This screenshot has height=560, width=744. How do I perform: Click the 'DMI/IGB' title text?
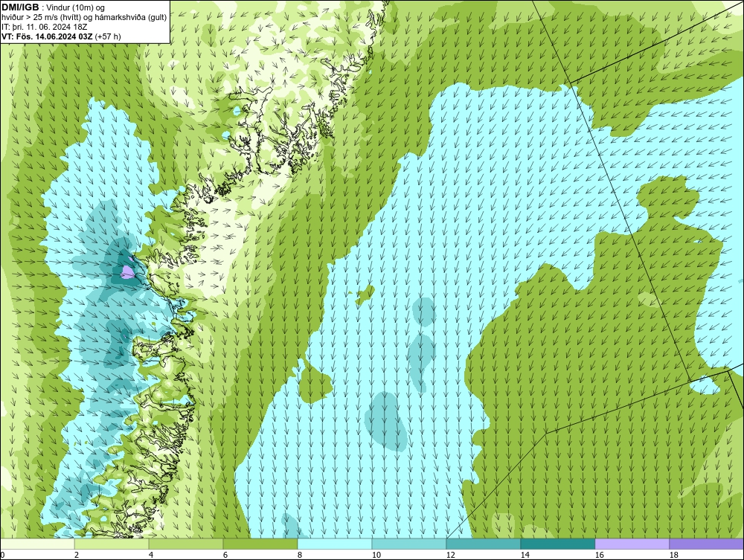(x=20, y=7)
